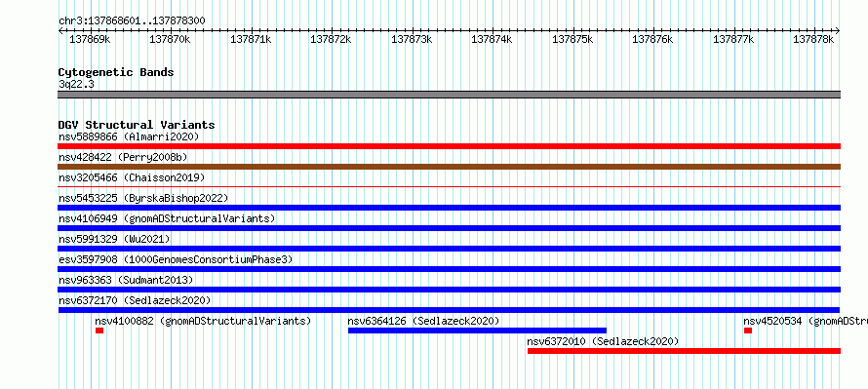Select the blue nsv4106949 variant bar
This screenshot has height=389, width=868.
(449, 228)
